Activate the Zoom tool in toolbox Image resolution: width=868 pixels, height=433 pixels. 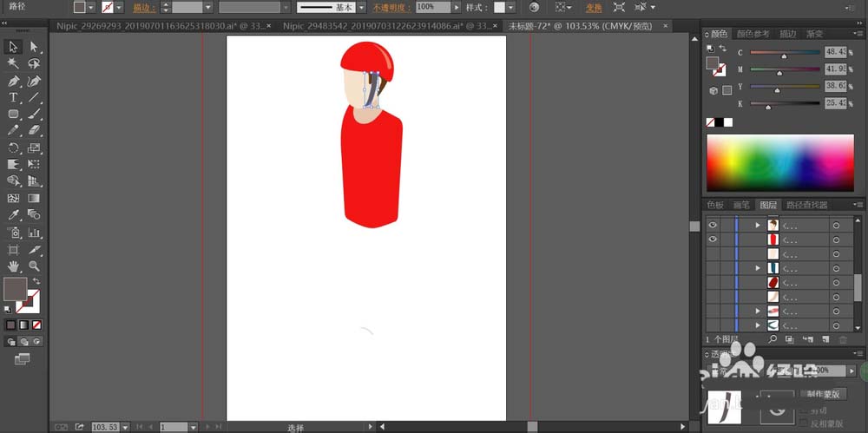(35, 266)
